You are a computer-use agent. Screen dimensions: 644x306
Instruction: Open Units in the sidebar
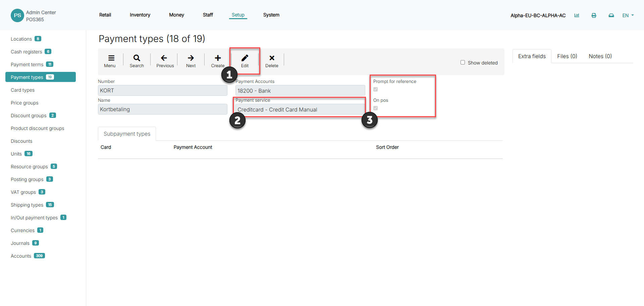tap(16, 154)
